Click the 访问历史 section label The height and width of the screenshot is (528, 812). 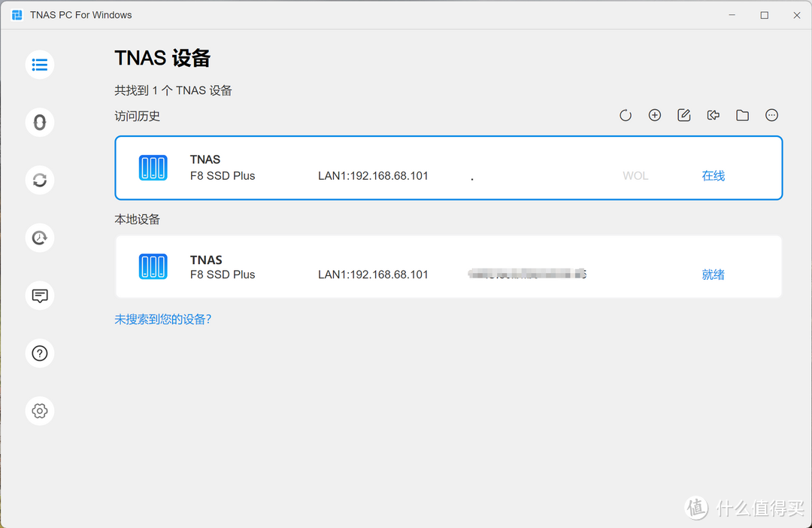(138, 116)
